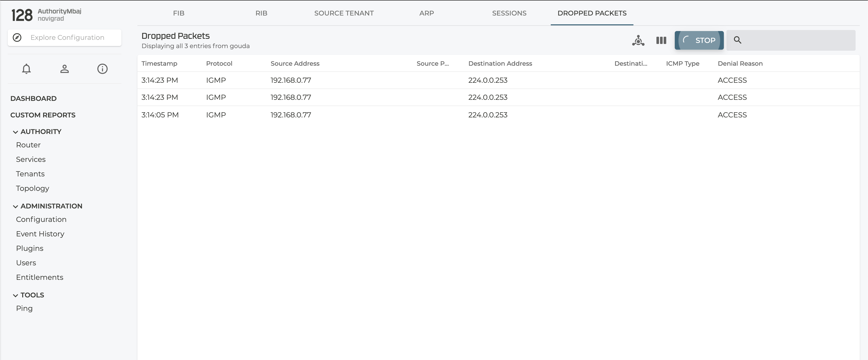Open the column chooser icon
The height and width of the screenshot is (360, 868).
point(661,41)
